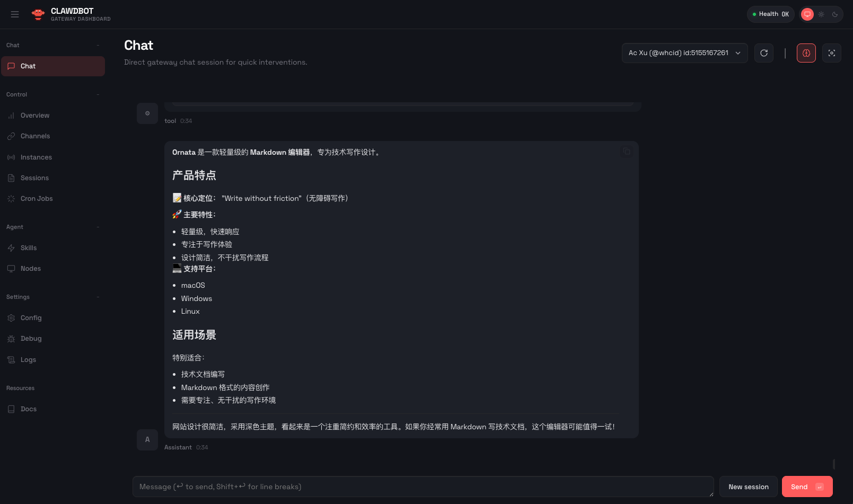Start a New session
Image resolution: width=853 pixels, height=504 pixels.
click(748, 487)
